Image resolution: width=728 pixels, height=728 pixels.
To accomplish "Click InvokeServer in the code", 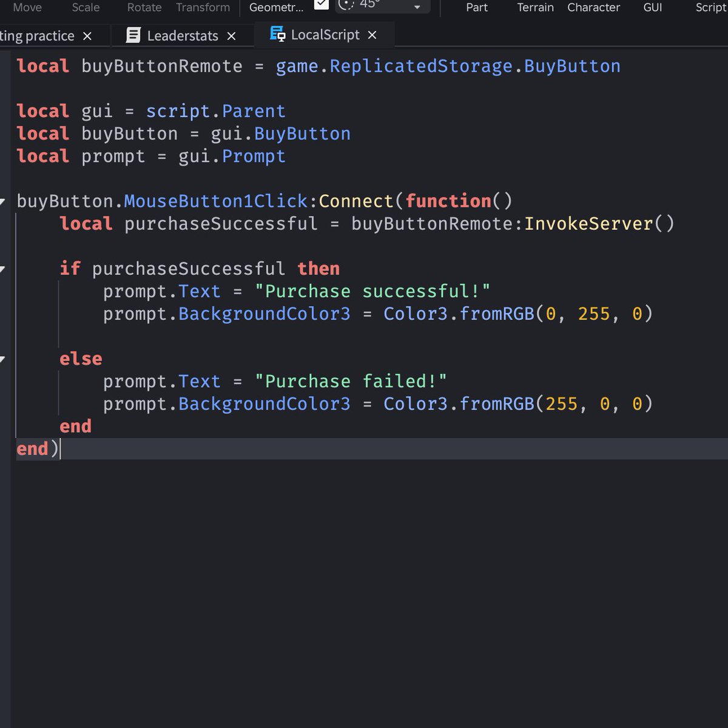I will pyautogui.click(x=588, y=223).
